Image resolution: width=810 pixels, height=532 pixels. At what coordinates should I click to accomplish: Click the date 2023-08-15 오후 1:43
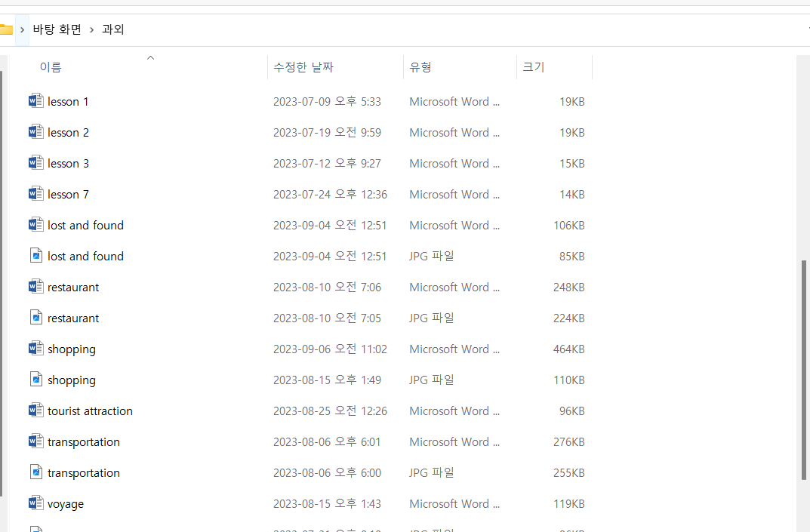click(x=327, y=505)
